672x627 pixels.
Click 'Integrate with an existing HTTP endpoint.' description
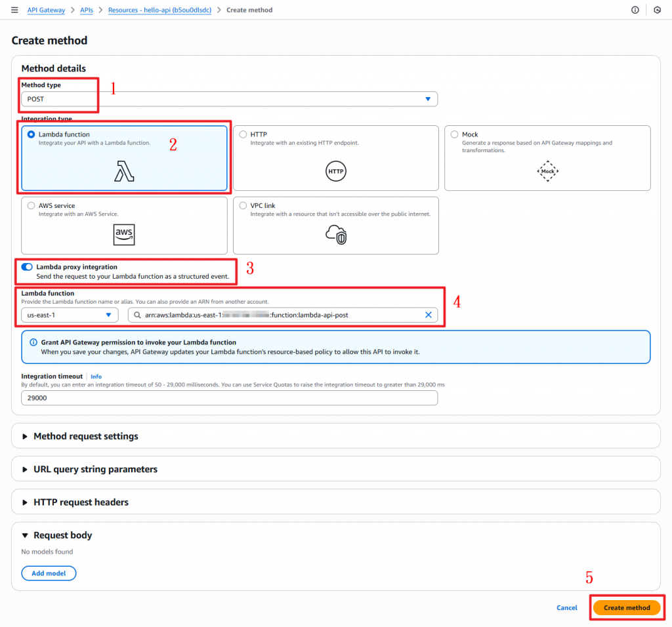(304, 142)
